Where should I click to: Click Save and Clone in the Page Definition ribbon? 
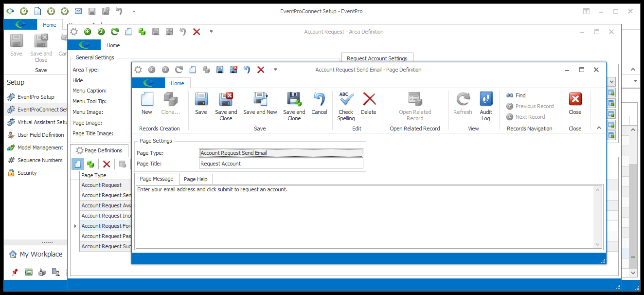point(294,99)
